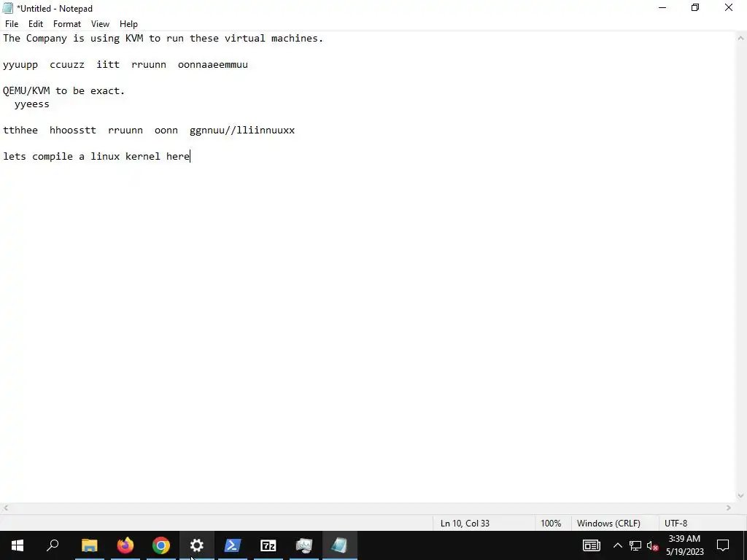This screenshot has height=560, width=747.
Task: Click the horizontal scrollbar left arrow
Action: click(x=5, y=508)
